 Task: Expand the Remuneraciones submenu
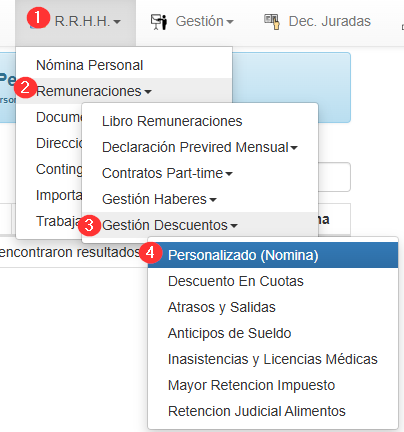pyautogui.click(x=124, y=91)
